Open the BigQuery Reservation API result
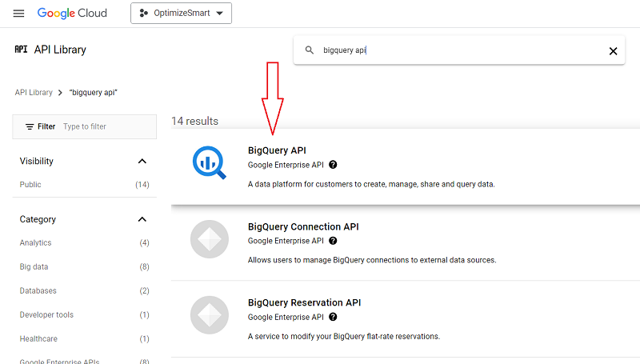Viewport: 640px width, 364px height. 305,302
